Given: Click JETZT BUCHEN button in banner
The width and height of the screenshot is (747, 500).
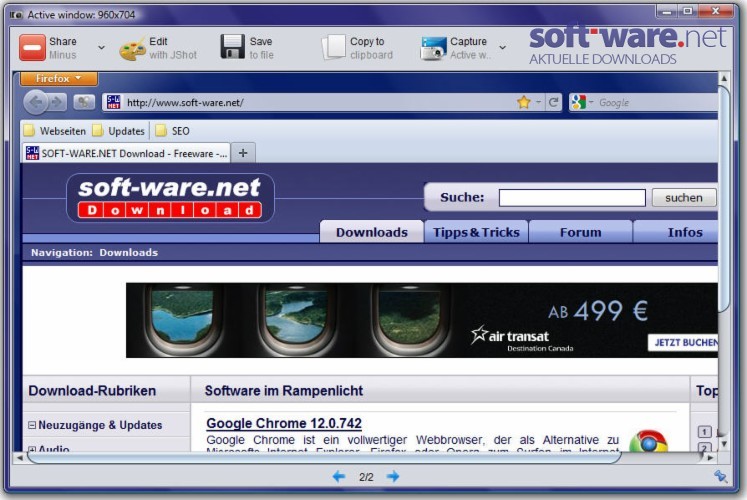Looking at the screenshot, I should coord(684,342).
